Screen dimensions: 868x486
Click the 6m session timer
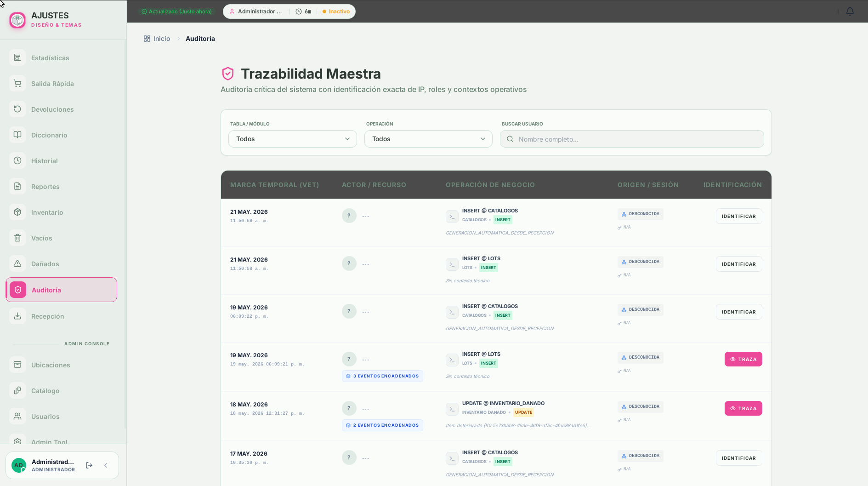tap(303, 11)
